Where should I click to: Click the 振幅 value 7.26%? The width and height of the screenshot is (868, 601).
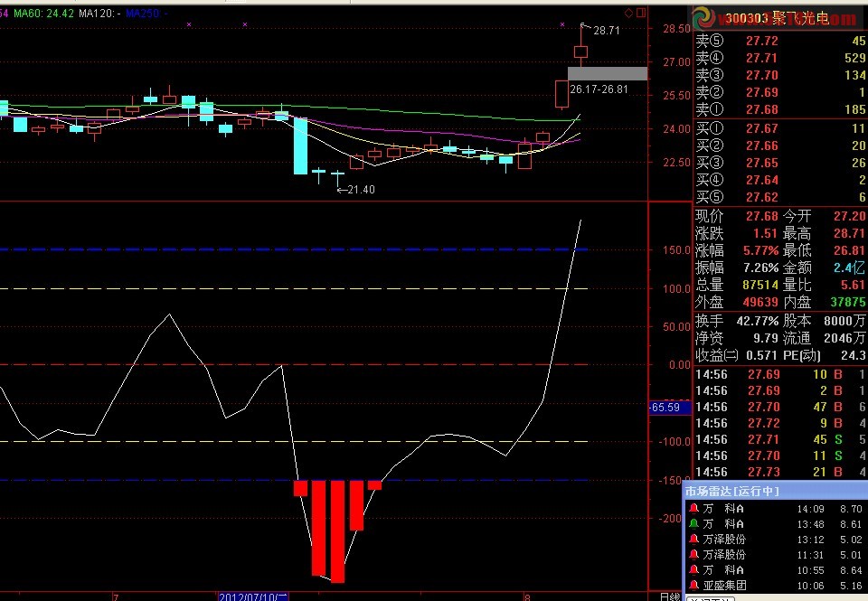coord(760,268)
